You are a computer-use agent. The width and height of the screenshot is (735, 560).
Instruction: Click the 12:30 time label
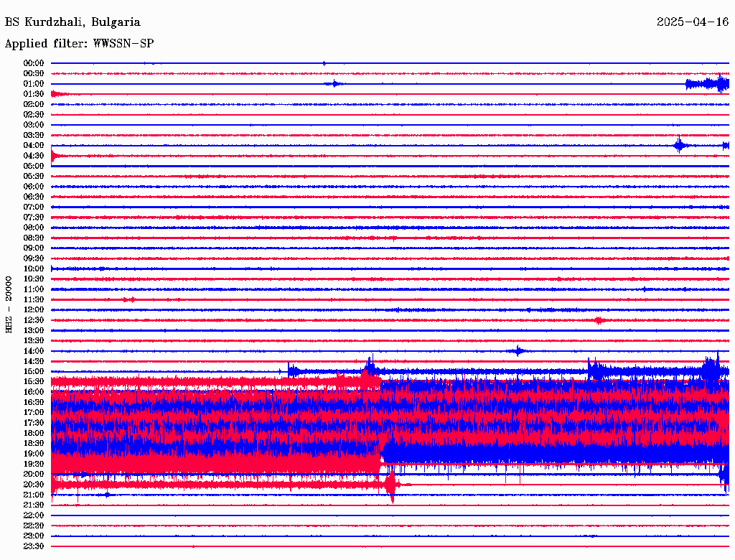click(34, 320)
